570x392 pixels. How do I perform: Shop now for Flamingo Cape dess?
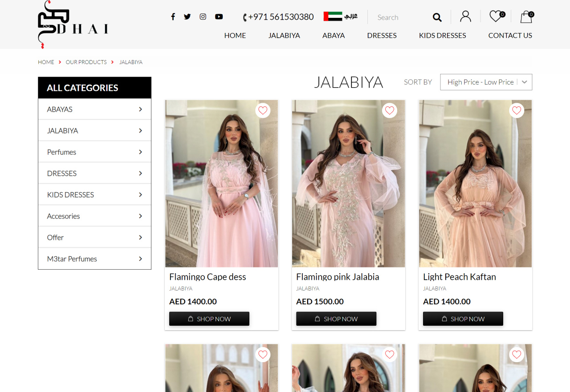pyautogui.click(x=209, y=319)
